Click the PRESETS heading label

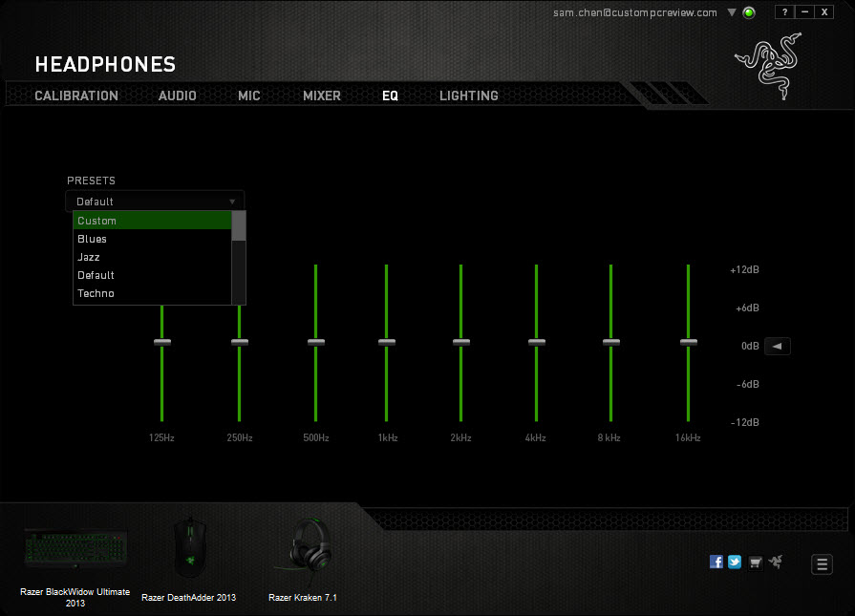(x=91, y=181)
